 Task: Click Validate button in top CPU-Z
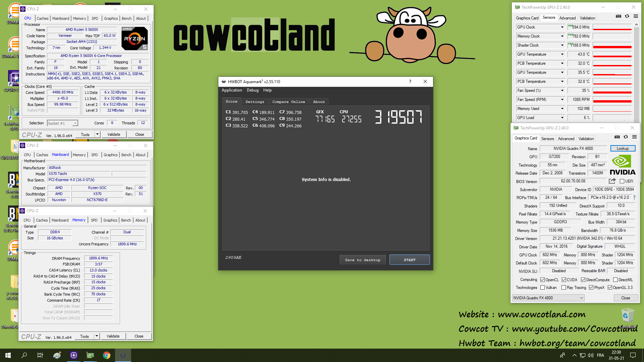coord(114,134)
